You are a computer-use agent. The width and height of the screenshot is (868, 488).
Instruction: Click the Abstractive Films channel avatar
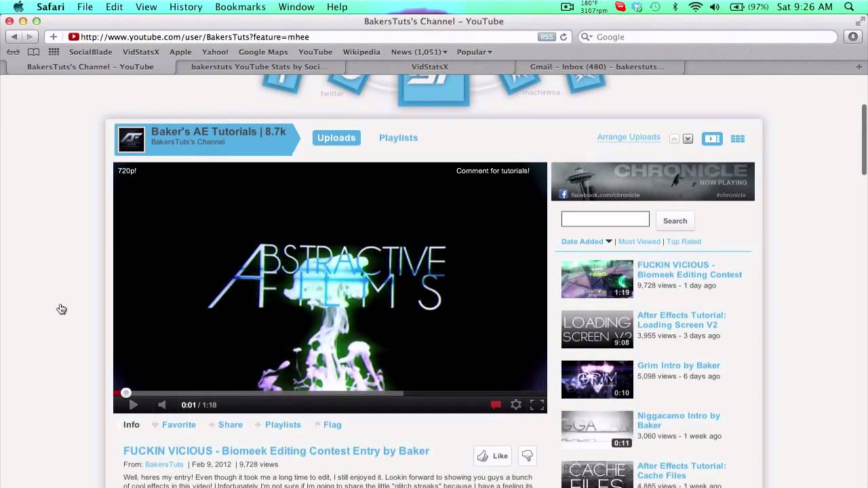(x=132, y=139)
